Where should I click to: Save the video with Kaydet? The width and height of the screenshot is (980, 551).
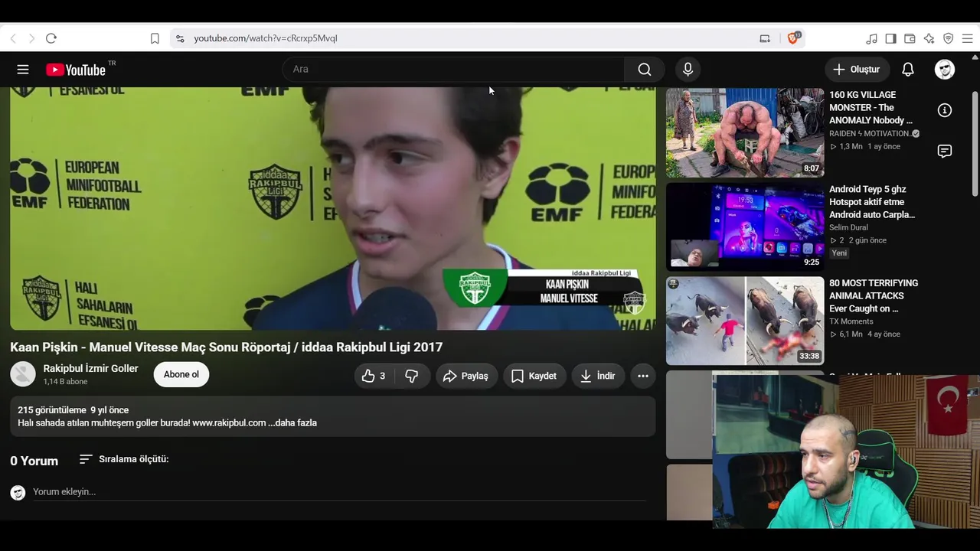point(534,376)
